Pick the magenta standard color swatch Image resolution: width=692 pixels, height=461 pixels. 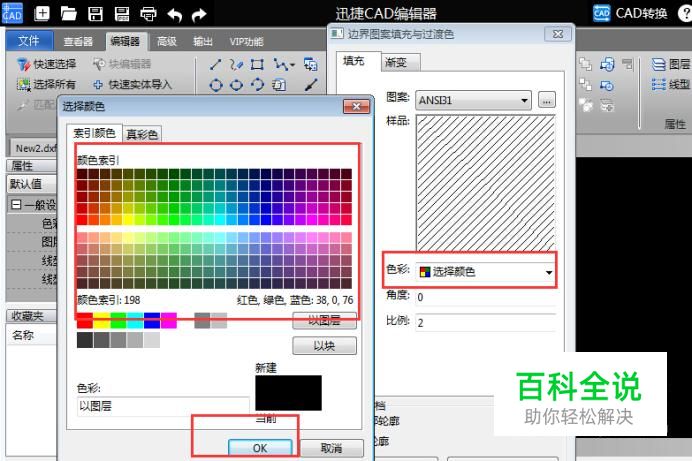click(x=169, y=321)
